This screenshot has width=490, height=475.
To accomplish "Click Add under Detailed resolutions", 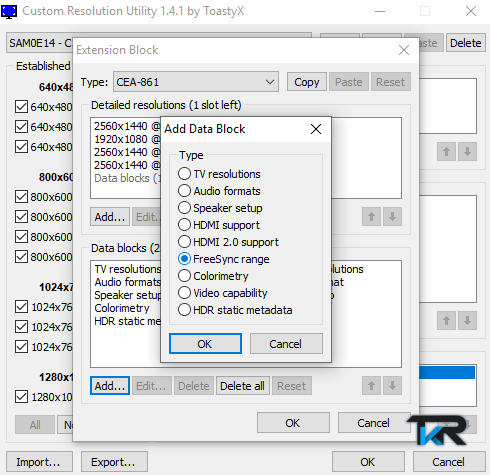I will (x=110, y=217).
